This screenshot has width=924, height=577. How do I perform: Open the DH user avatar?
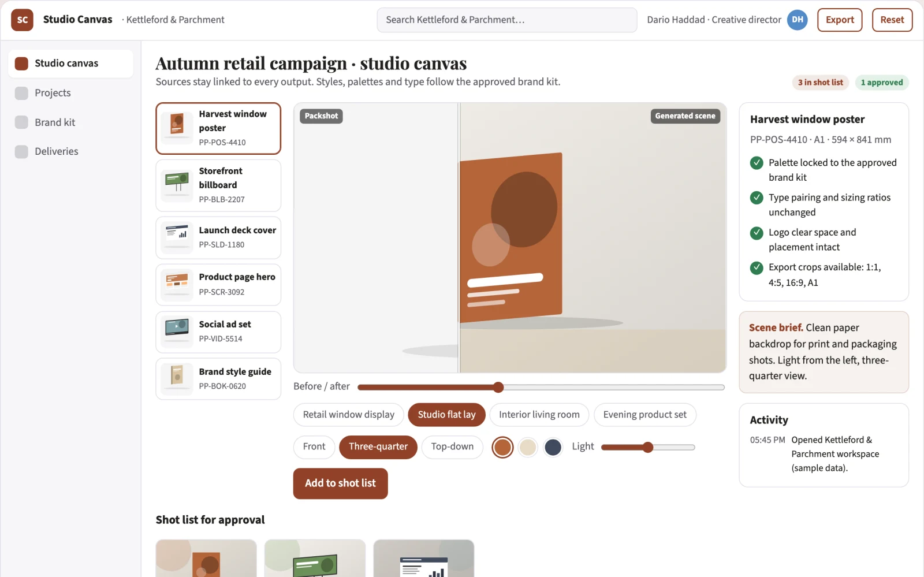coord(798,20)
